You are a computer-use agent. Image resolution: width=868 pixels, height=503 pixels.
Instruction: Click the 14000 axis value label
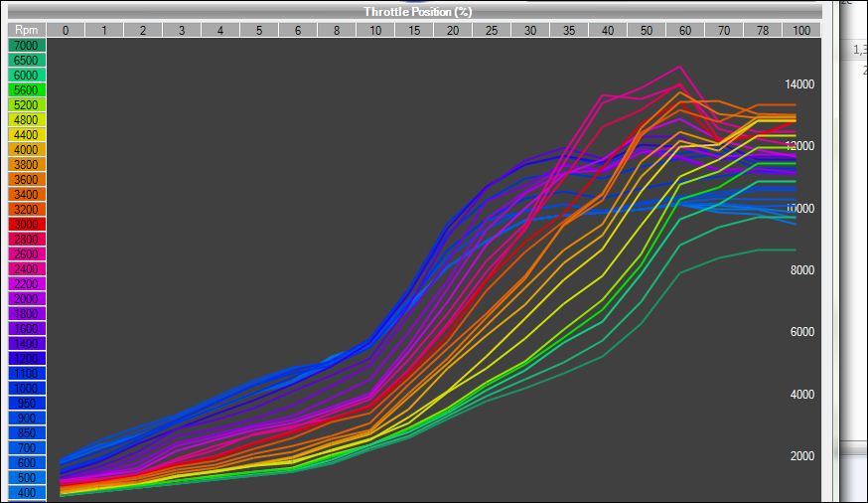point(799,84)
